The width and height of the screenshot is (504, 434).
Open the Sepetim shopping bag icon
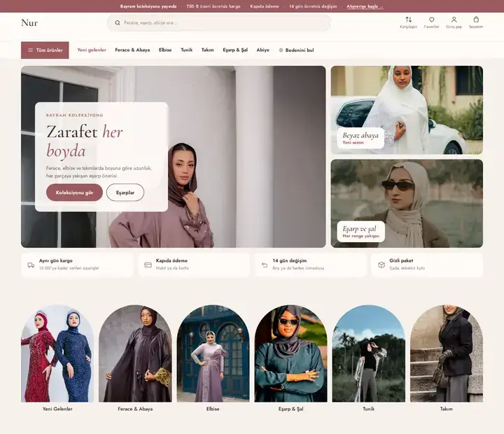[476, 20]
